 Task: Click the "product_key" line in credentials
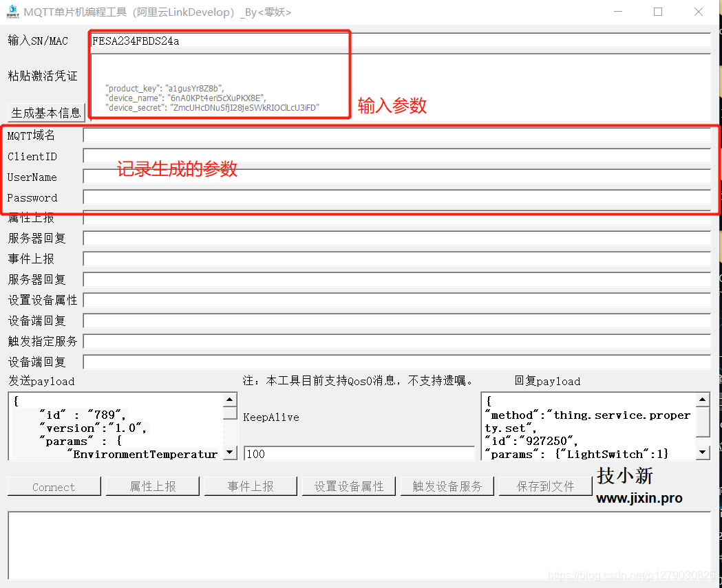(x=165, y=88)
